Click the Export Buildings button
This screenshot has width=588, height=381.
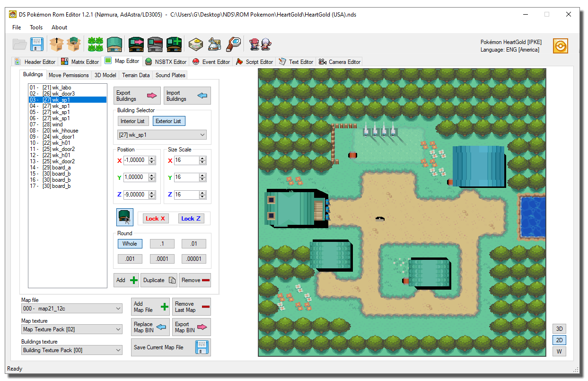(137, 96)
